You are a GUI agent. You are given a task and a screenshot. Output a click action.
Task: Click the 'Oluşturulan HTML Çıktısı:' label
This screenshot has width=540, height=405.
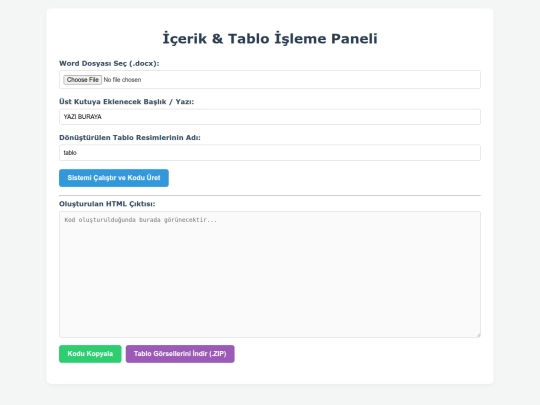107,204
